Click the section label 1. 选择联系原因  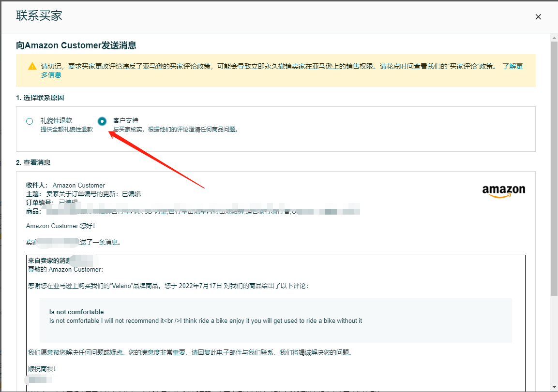point(40,98)
